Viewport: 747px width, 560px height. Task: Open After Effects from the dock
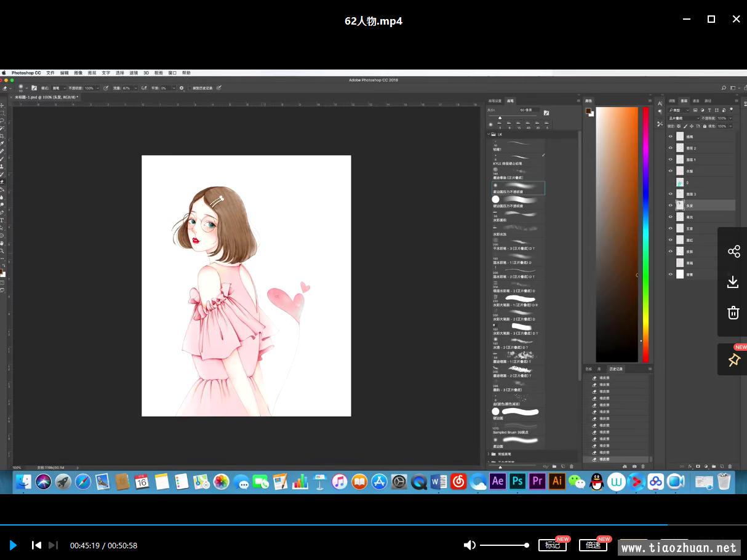[497, 481]
